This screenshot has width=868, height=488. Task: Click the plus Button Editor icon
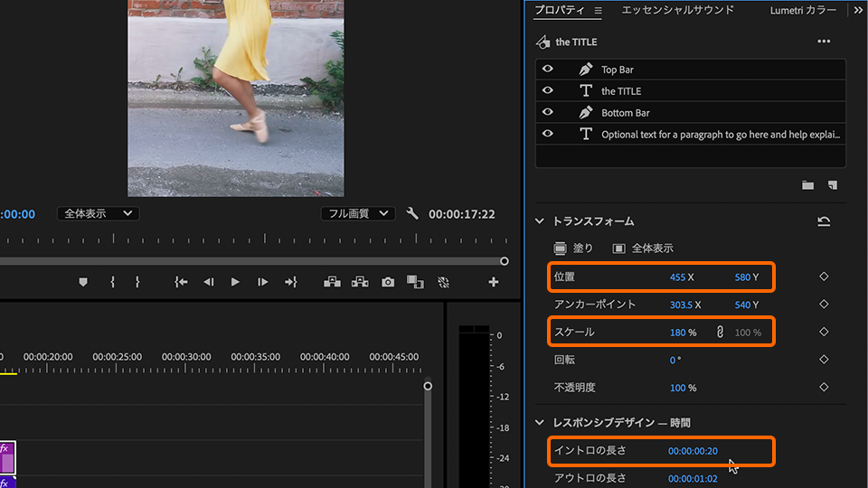click(494, 282)
